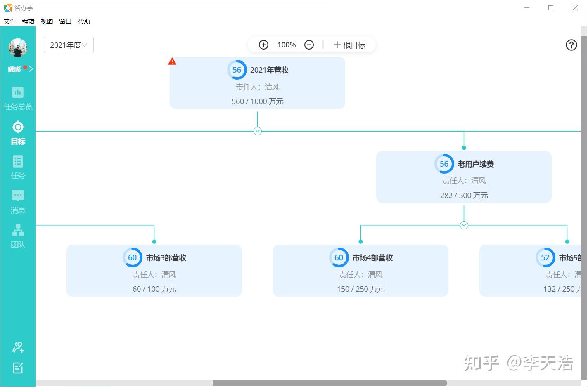Click the 60 / 100 万元 value
The height and width of the screenshot is (387, 588).
154,289
